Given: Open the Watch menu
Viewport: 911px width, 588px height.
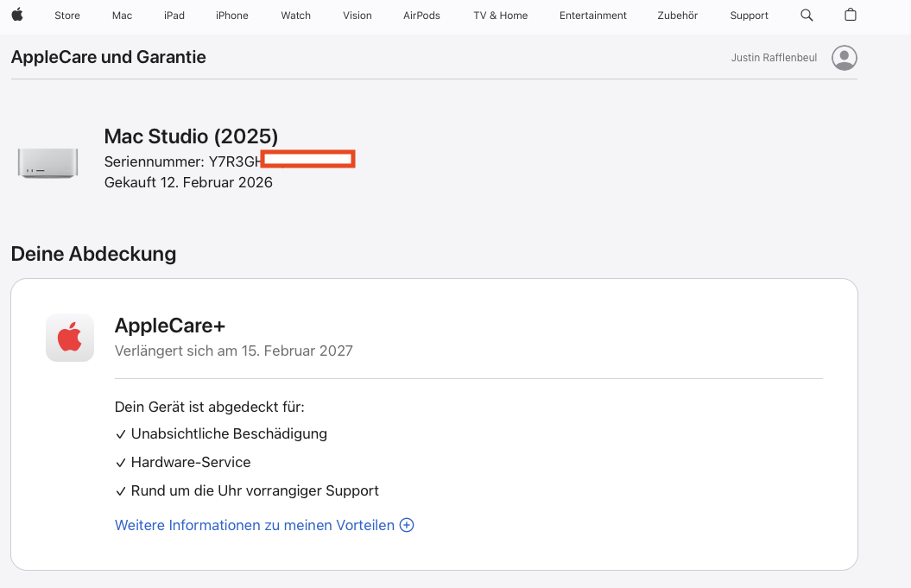Looking at the screenshot, I should click(295, 16).
